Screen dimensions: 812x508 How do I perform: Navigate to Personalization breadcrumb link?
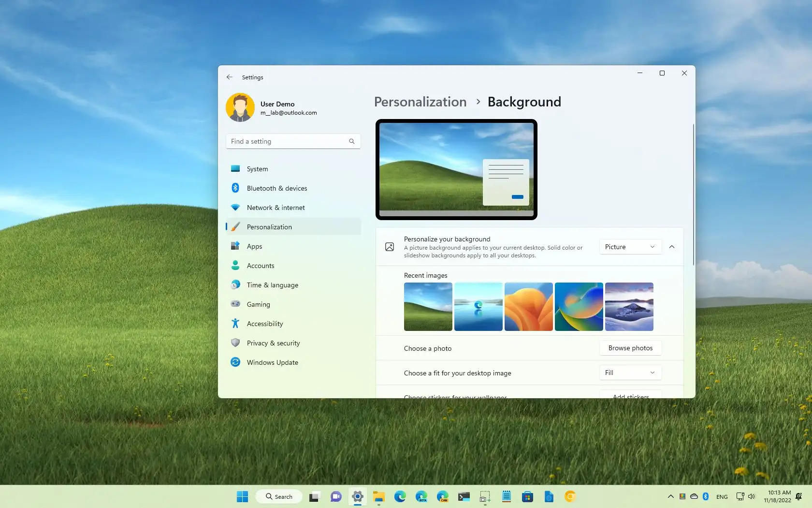420,102
